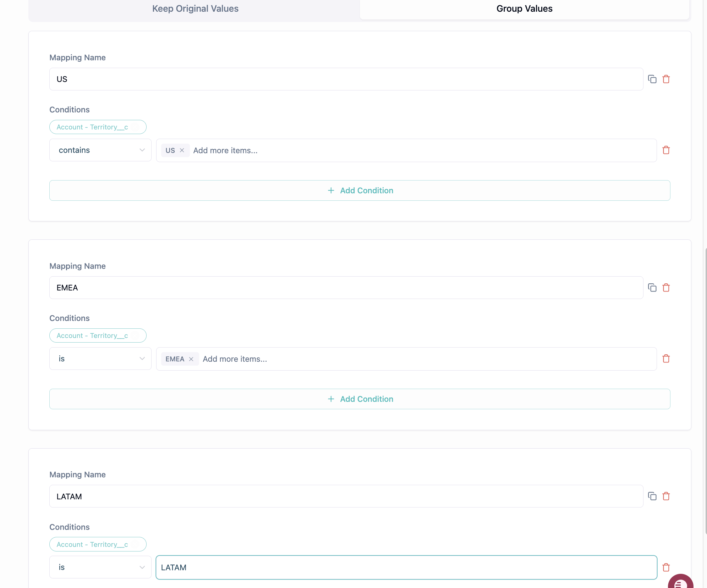Delete the US contains condition row
The width and height of the screenshot is (707, 588).
click(666, 150)
